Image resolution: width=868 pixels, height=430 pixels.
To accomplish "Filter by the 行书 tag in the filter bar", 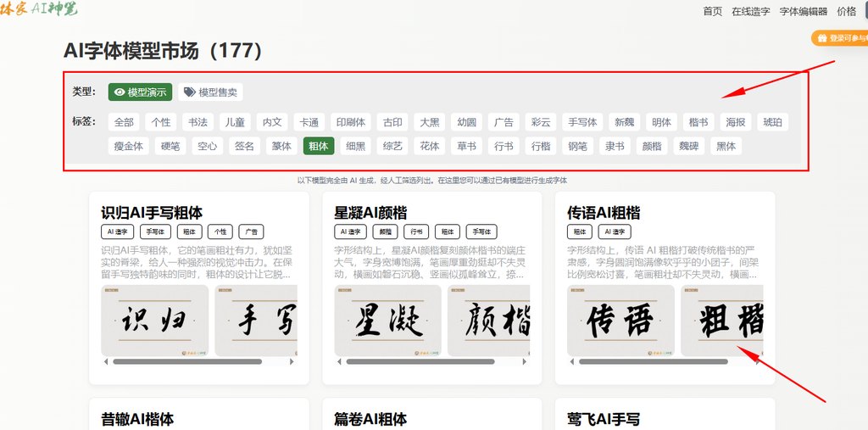I will pyautogui.click(x=504, y=146).
